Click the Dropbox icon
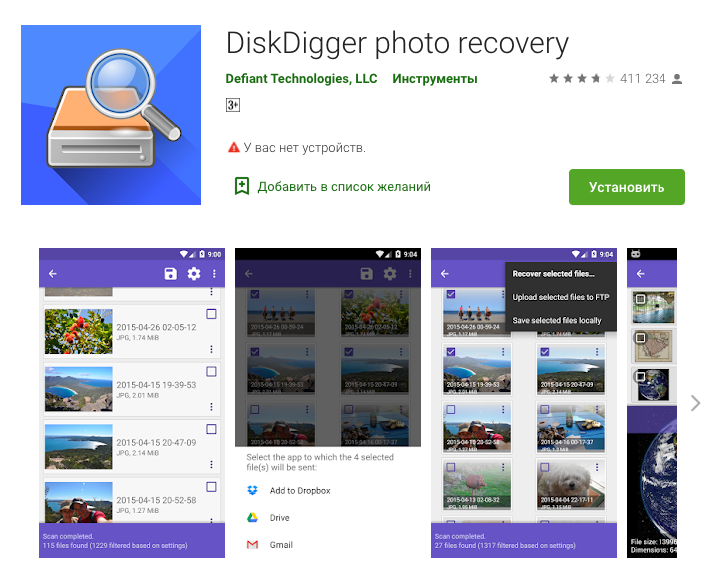The image size is (711, 580). 253,490
